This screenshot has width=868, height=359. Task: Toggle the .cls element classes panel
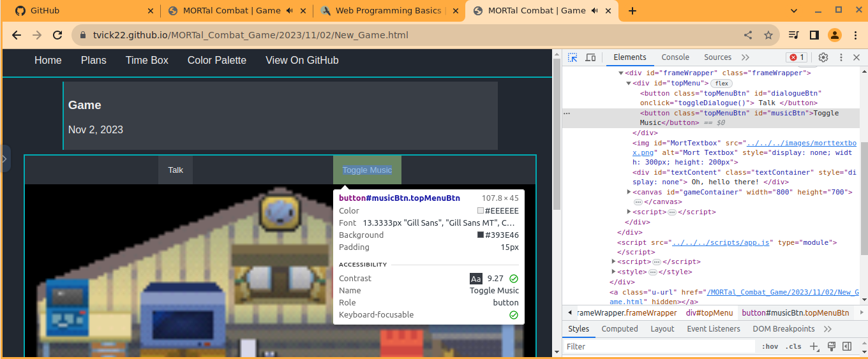coord(793,347)
